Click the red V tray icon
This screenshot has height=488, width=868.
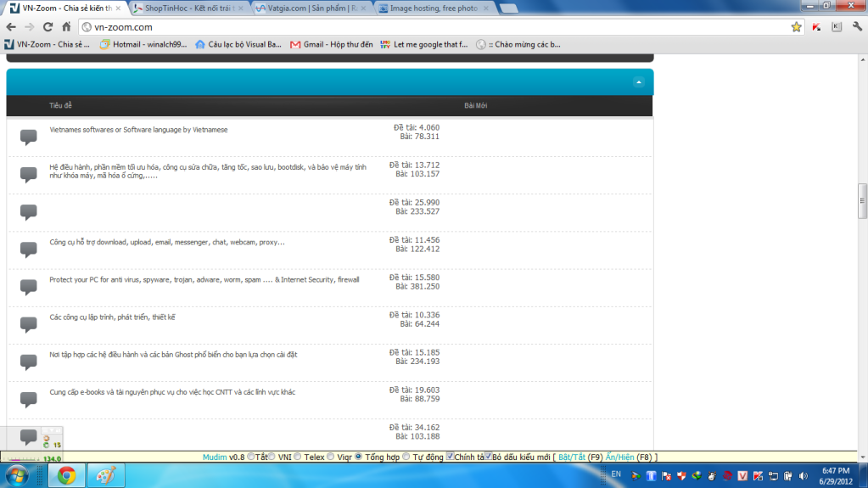(x=742, y=476)
